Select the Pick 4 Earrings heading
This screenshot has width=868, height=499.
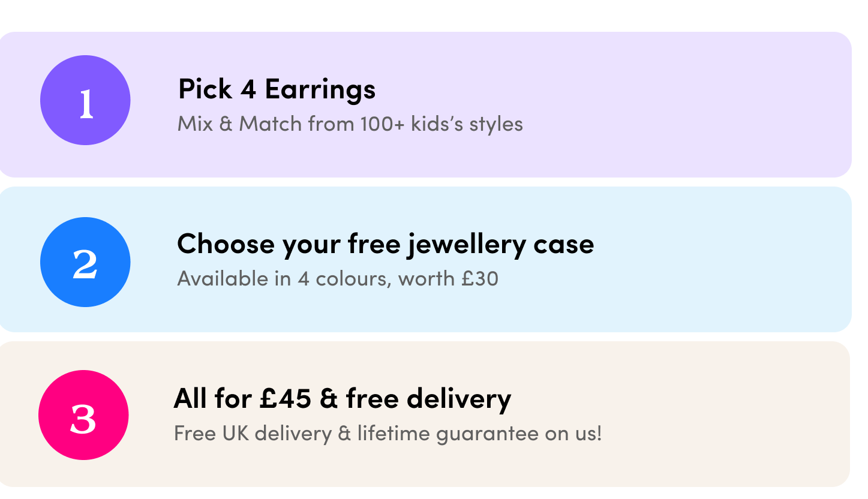point(277,89)
